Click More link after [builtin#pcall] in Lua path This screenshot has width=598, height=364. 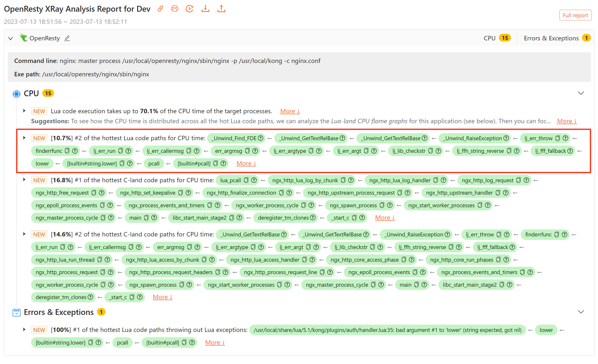(246, 164)
